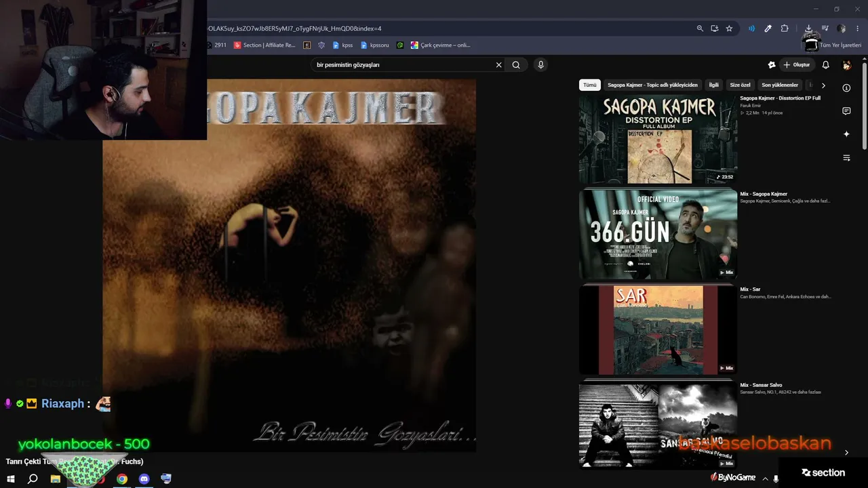This screenshot has height=488, width=868.
Task: Click the Sagopa Kajmer album art video
Action: point(290,265)
